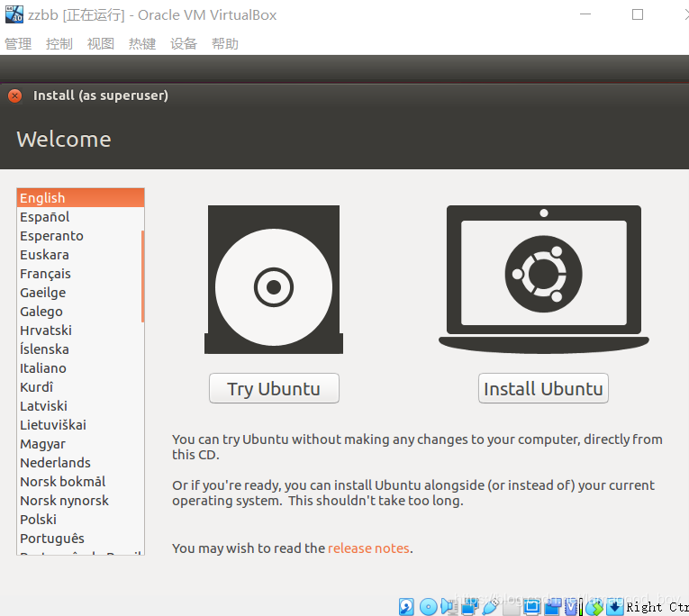Select English in the language list

coord(80,198)
